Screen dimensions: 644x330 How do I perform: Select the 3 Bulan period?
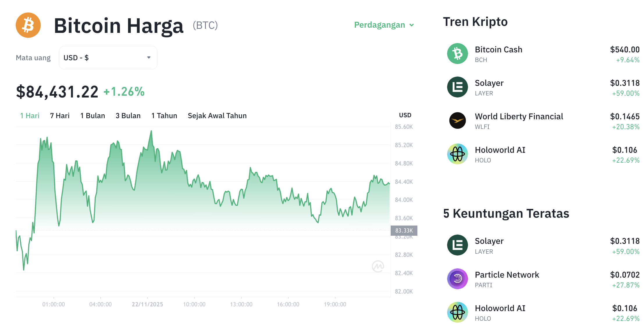128,116
